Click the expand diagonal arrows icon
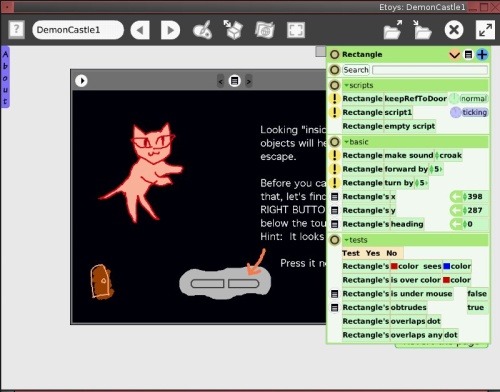 [485, 30]
